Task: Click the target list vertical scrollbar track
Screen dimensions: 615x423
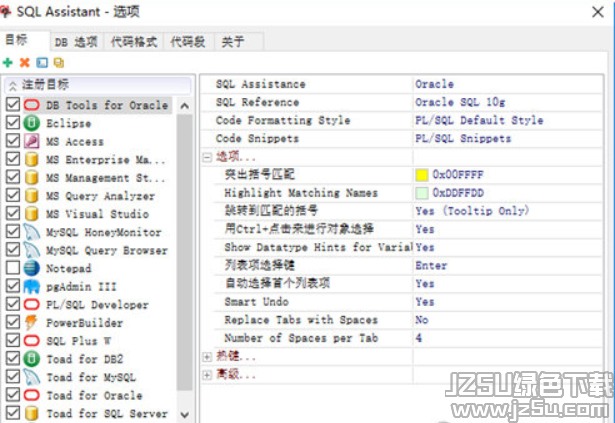Action: (x=185, y=252)
